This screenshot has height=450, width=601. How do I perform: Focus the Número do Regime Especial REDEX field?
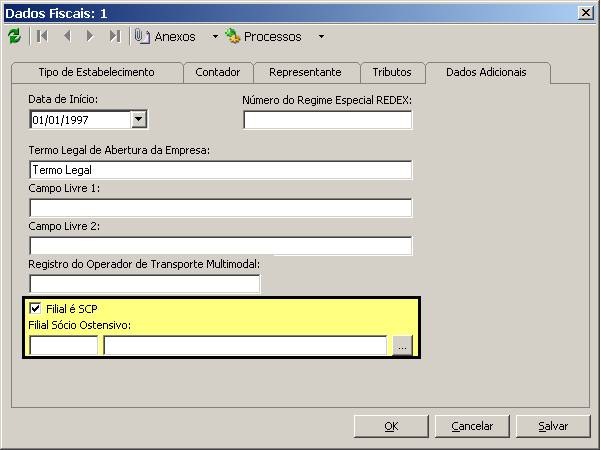click(328, 120)
